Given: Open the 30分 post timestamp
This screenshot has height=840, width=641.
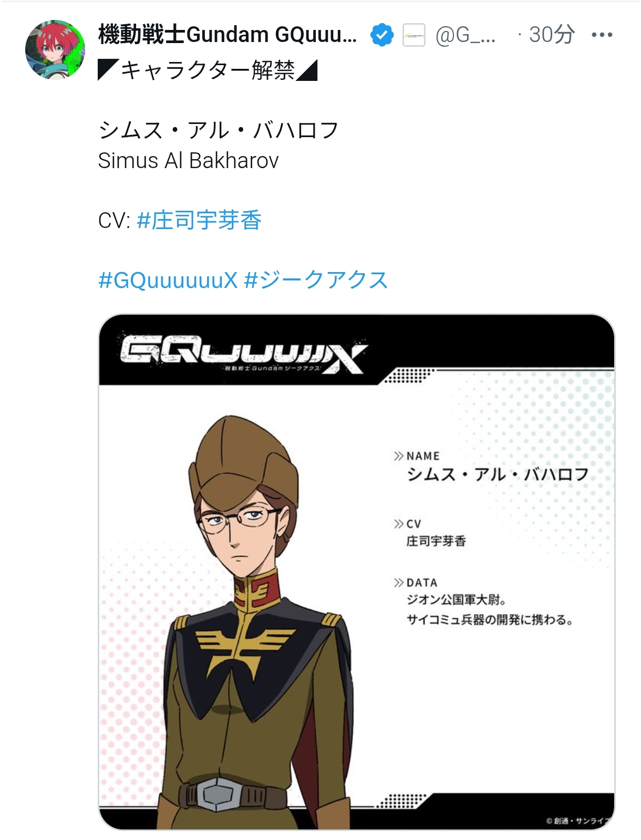Looking at the screenshot, I should click(552, 35).
